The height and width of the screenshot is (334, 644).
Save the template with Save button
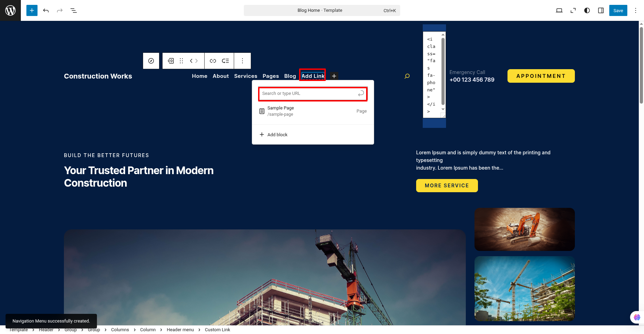(x=618, y=10)
